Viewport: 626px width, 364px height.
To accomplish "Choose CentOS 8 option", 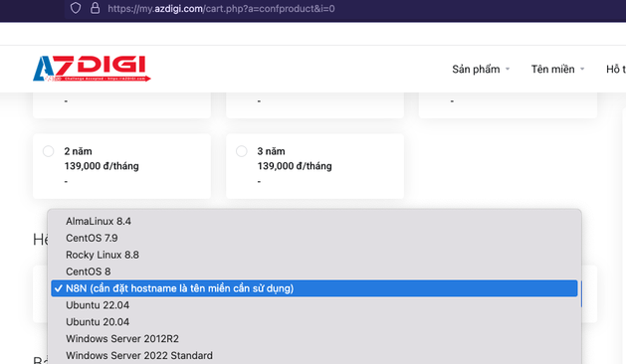I will [x=314, y=272].
